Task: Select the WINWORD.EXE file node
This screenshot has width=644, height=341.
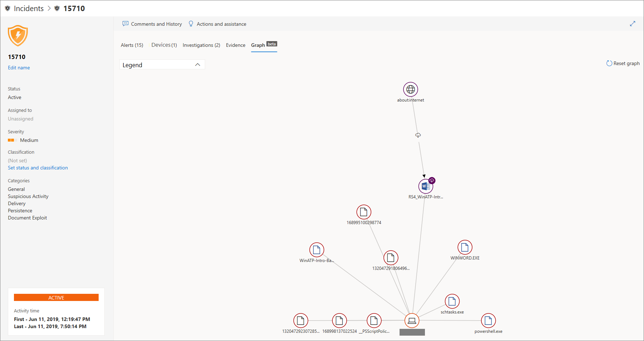Action: click(x=465, y=247)
